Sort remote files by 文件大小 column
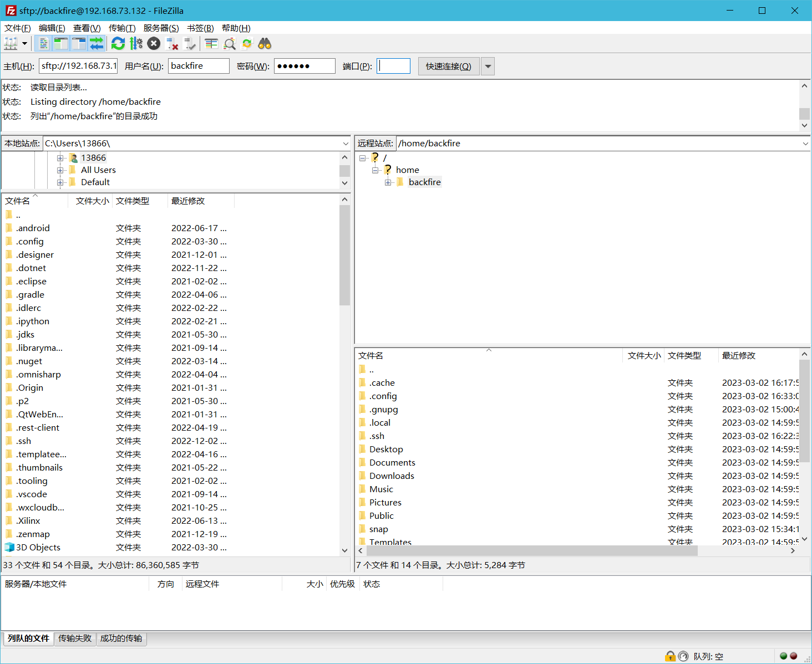The height and width of the screenshot is (664, 812). tap(644, 355)
